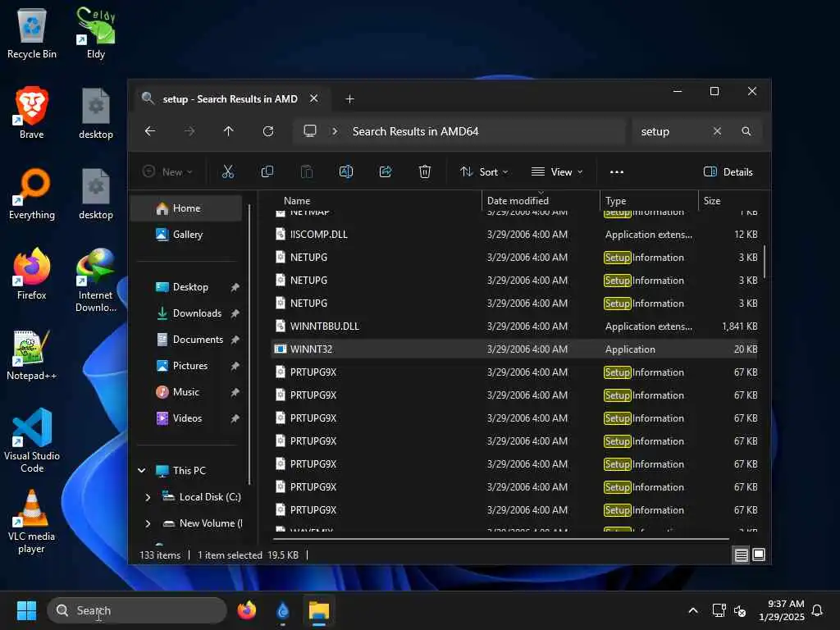Click the Cut scissors icon

click(x=228, y=171)
